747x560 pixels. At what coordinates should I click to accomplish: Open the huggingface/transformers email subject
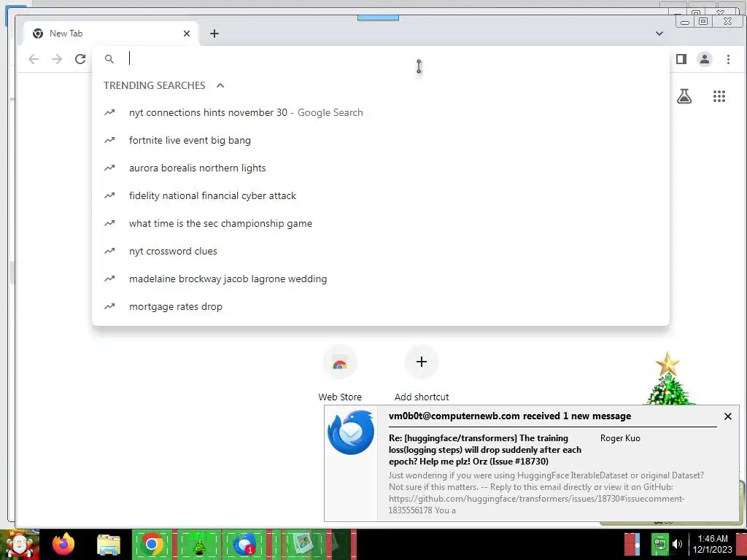[x=485, y=449]
